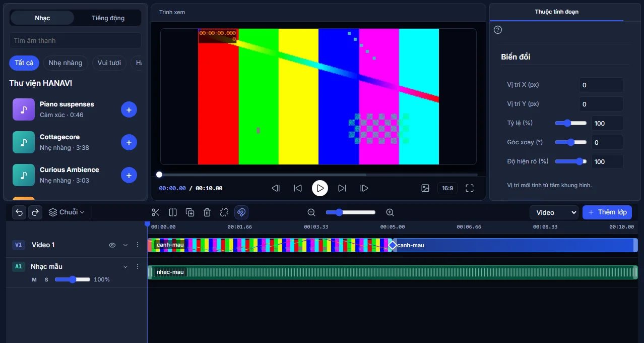Enter fullscreen preview mode
The width and height of the screenshot is (644, 343).
(x=470, y=188)
